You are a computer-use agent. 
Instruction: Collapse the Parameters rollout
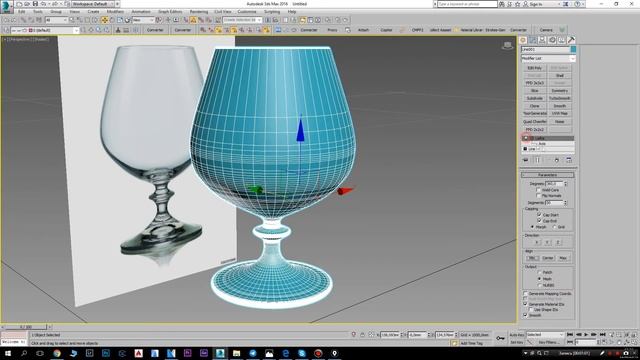548,175
